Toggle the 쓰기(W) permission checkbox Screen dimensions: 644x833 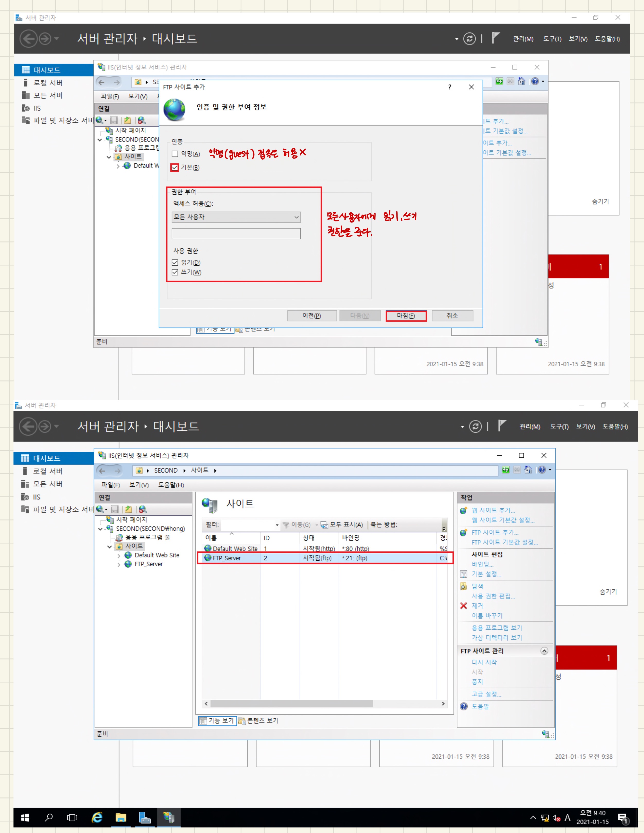[x=175, y=272]
